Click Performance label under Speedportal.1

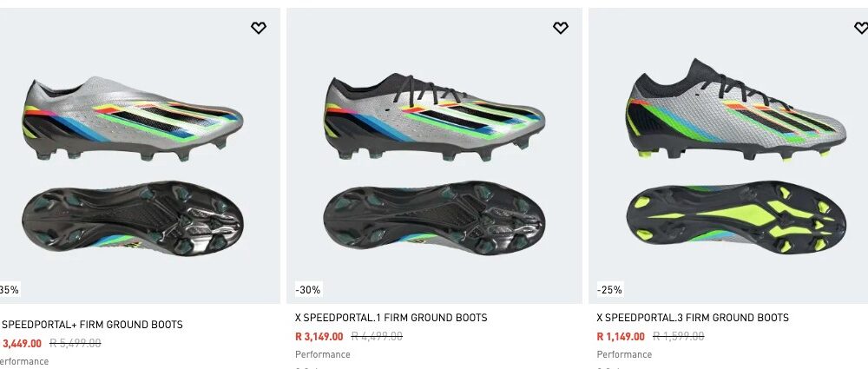point(323,354)
